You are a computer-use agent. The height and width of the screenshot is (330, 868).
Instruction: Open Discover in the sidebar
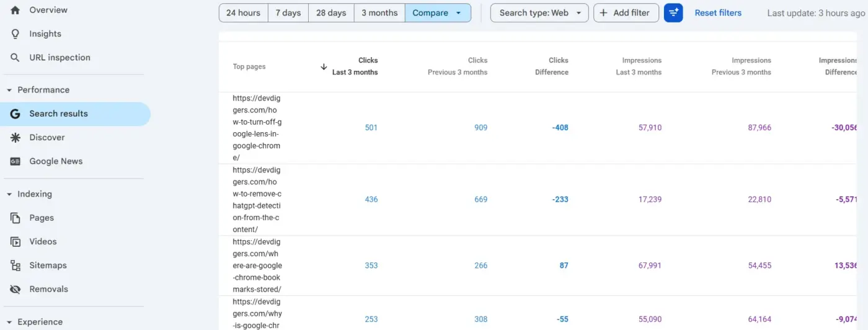click(x=47, y=138)
